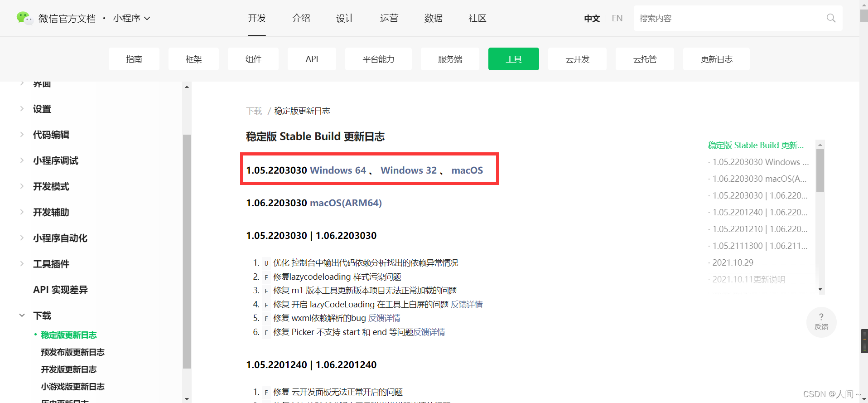Click the search magnifier icon
Image resolution: width=868 pixels, height=403 pixels.
click(x=831, y=18)
